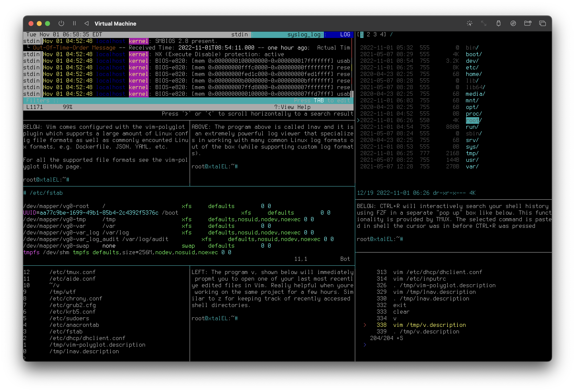This screenshot has height=392, width=575.
Task: Click the '?:View Help' status text
Action: point(292,107)
